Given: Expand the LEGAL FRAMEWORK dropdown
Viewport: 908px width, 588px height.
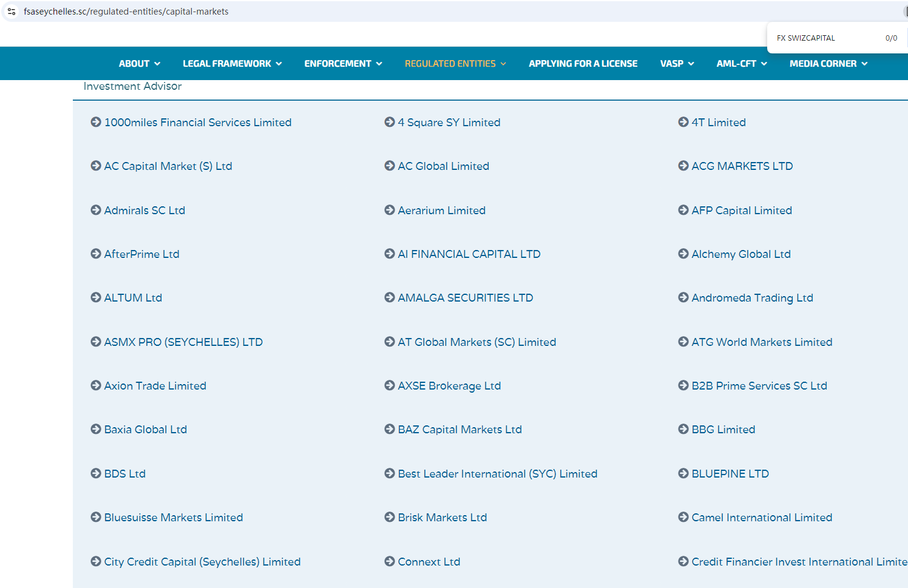Looking at the screenshot, I should 232,64.
